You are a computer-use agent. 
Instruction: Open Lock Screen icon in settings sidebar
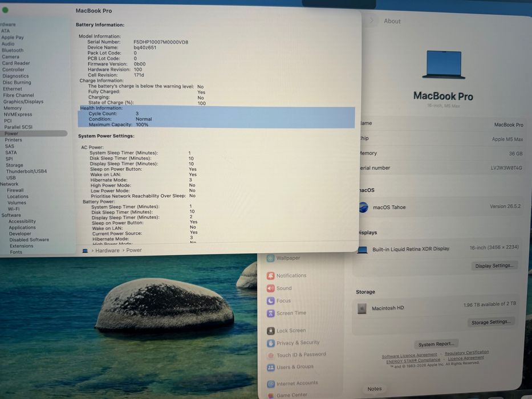click(270, 331)
